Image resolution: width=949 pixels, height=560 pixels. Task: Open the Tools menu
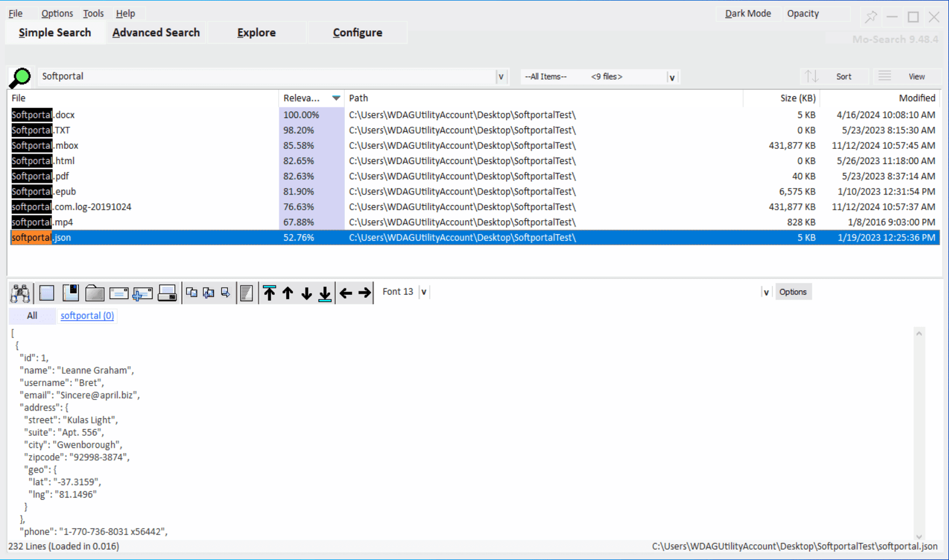pos(93,13)
